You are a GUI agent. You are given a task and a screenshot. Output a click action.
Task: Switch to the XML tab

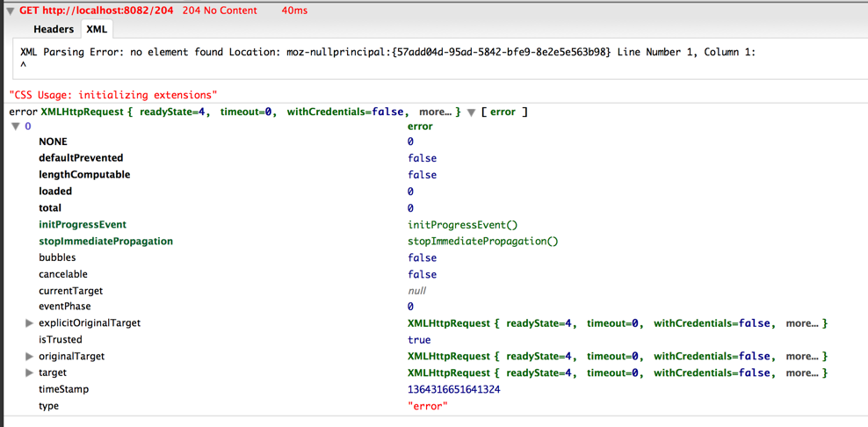97,29
